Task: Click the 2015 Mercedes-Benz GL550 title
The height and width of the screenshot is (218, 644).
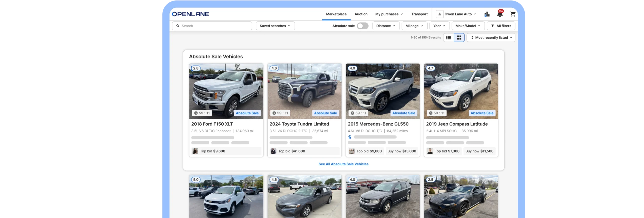Action: pyautogui.click(x=378, y=124)
